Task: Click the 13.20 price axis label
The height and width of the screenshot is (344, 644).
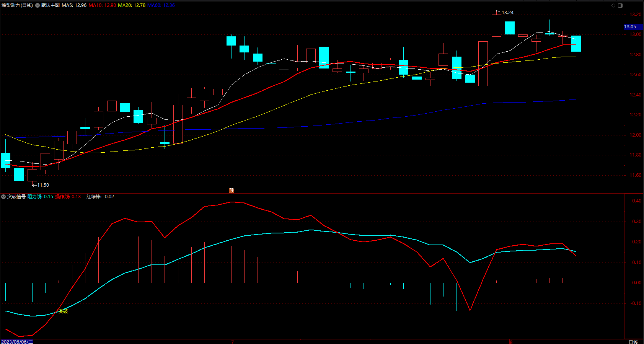Action: pos(636,15)
